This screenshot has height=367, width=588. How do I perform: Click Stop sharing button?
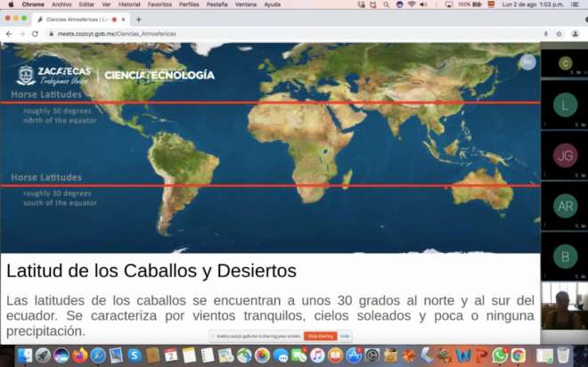[320, 336]
